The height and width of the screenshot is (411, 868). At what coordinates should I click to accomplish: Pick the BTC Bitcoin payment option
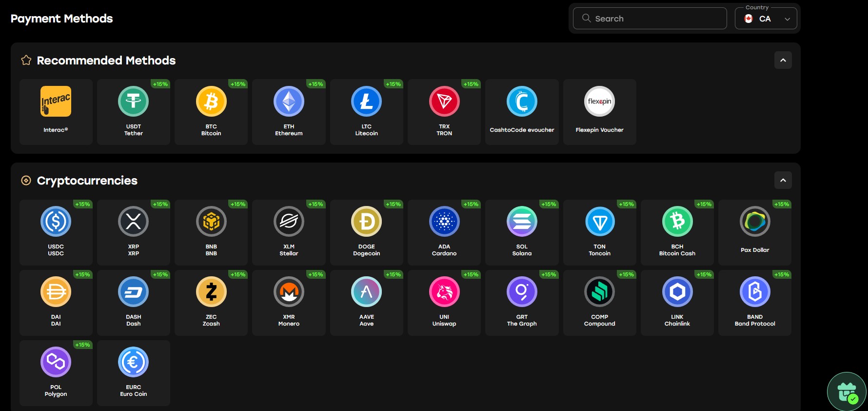(211, 112)
